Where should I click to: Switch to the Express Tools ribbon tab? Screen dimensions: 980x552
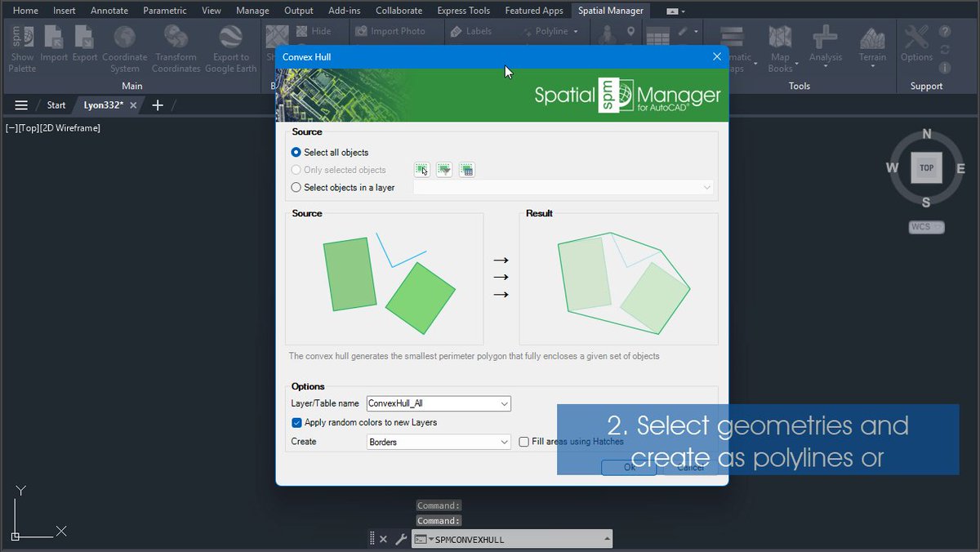(x=464, y=11)
